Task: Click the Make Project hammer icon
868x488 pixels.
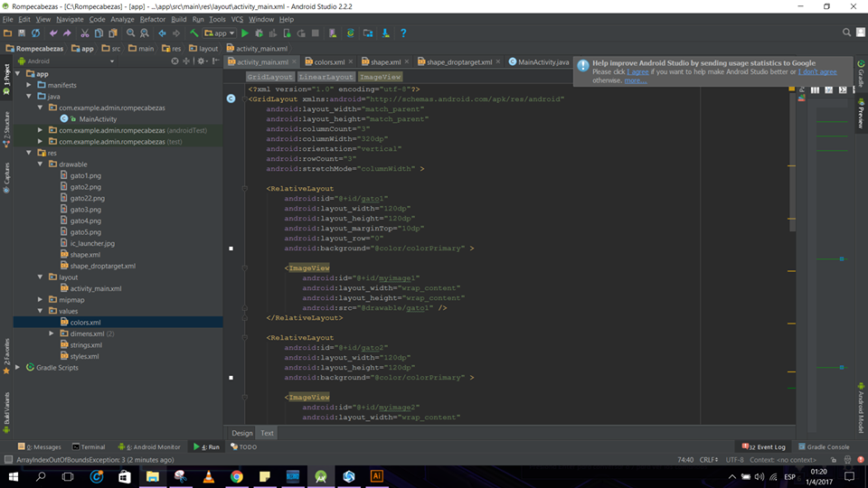Action: [193, 33]
